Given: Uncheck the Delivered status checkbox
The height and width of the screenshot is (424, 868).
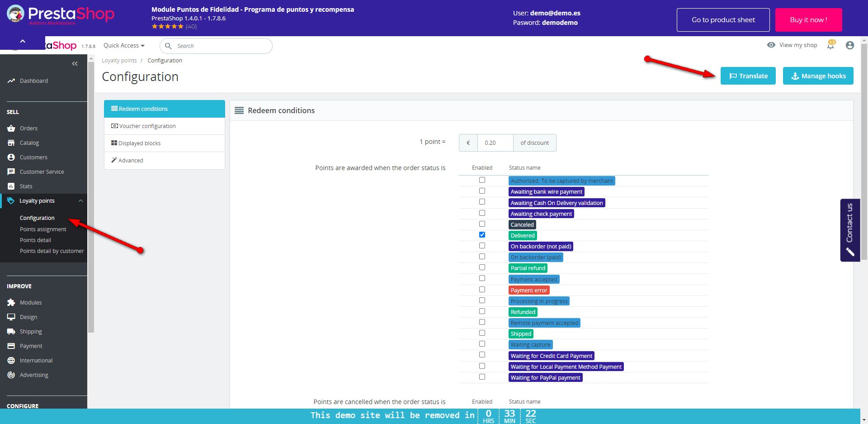Looking at the screenshot, I should tap(482, 235).
